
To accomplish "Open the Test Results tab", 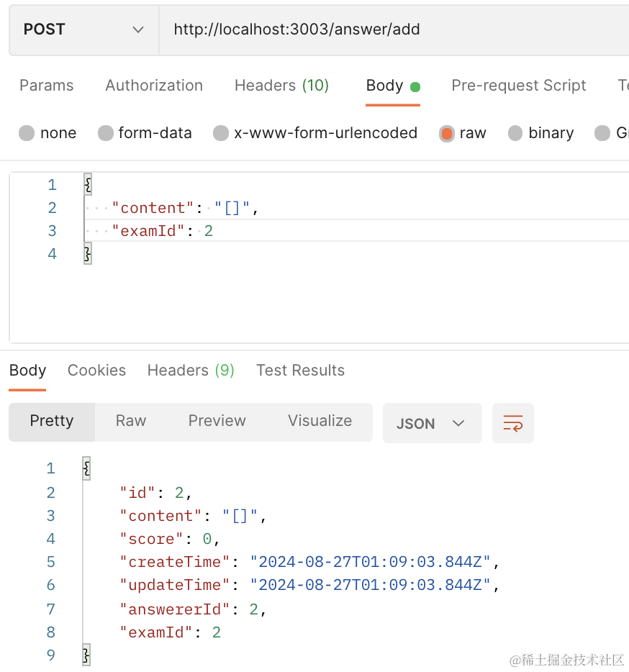I will click(x=300, y=371).
